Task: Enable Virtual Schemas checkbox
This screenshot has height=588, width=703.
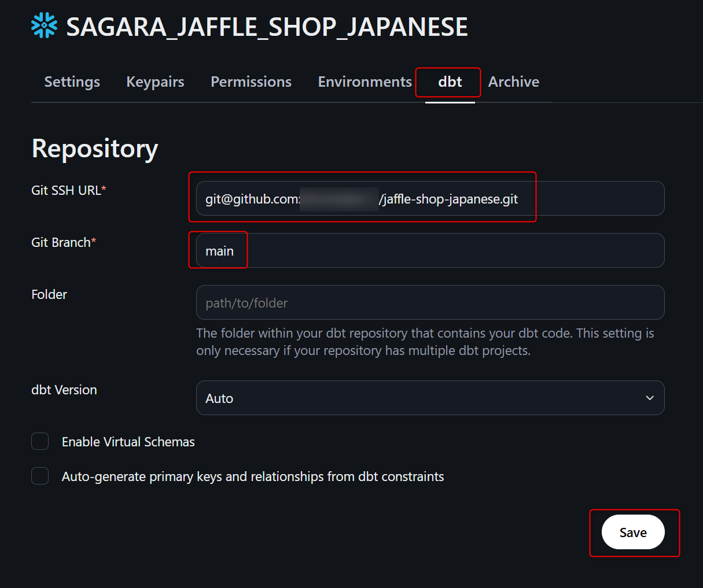Action: 40,441
